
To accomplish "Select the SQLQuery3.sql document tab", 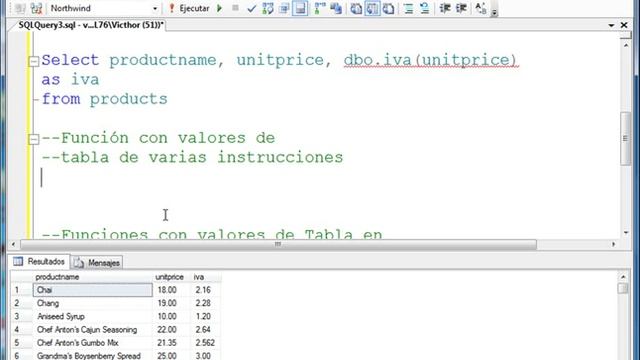I will [x=91, y=25].
